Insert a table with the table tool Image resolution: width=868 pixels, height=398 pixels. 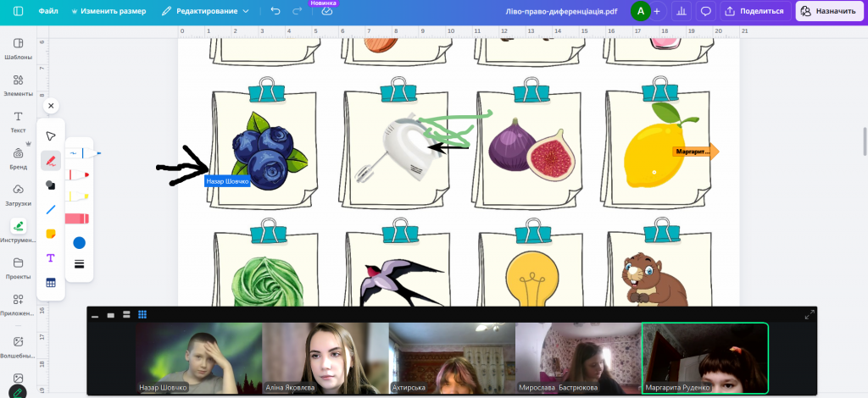tap(51, 283)
